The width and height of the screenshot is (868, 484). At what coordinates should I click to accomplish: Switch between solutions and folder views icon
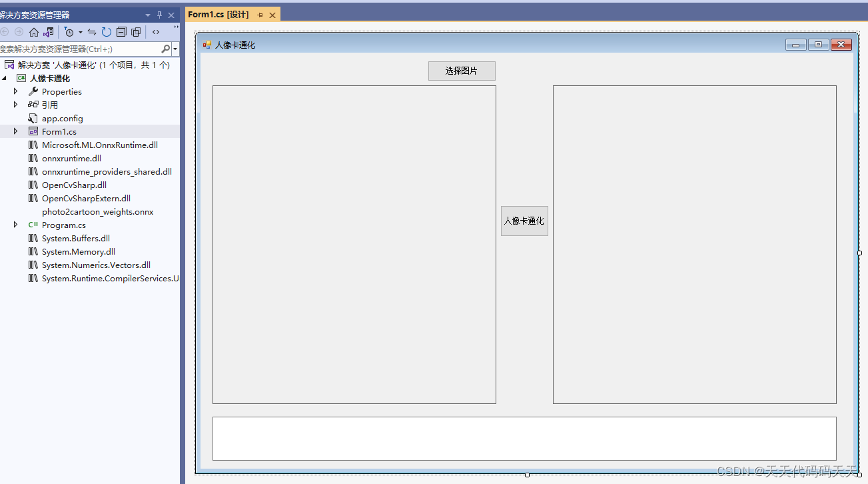[48, 32]
